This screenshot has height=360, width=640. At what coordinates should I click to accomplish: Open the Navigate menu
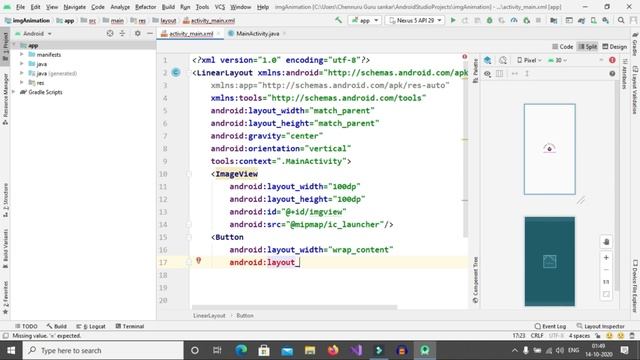coord(75,7)
